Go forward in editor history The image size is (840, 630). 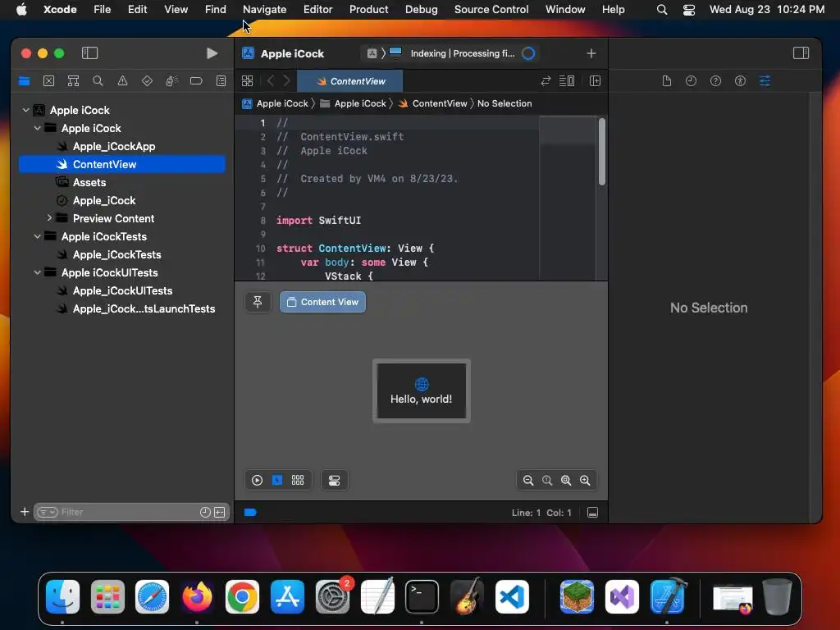click(286, 81)
